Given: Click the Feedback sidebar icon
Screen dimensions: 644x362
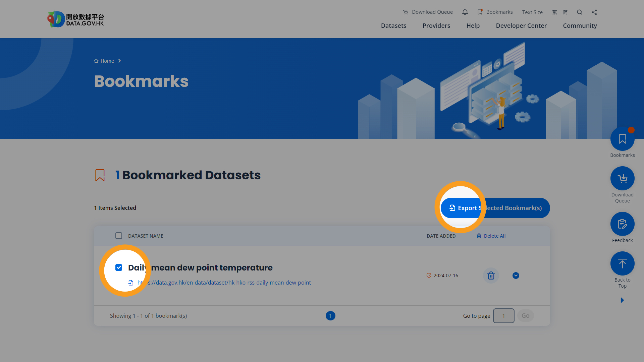Looking at the screenshot, I should pos(622,224).
